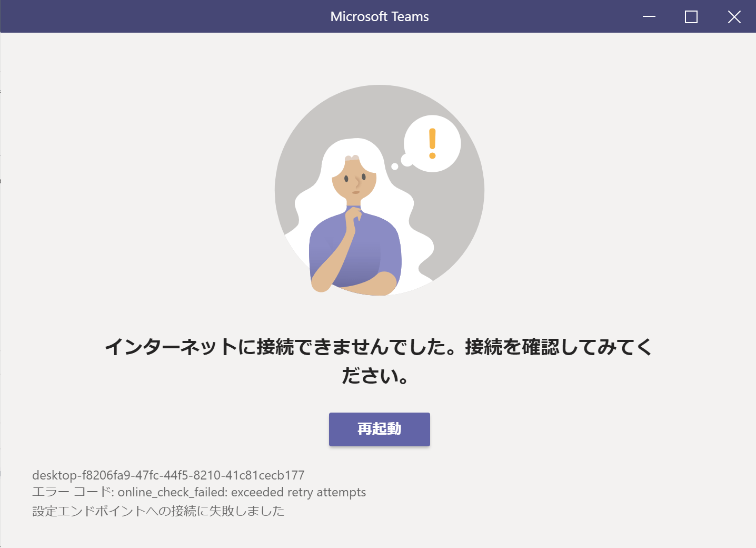The height and width of the screenshot is (548, 756).
Task: Close the Microsoft Teams window
Action: tap(734, 17)
